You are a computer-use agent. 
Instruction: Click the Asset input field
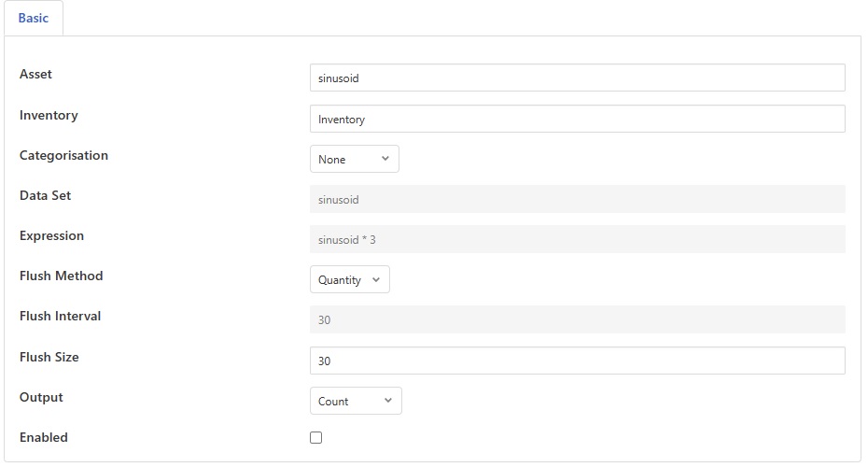[x=577, y=78]
